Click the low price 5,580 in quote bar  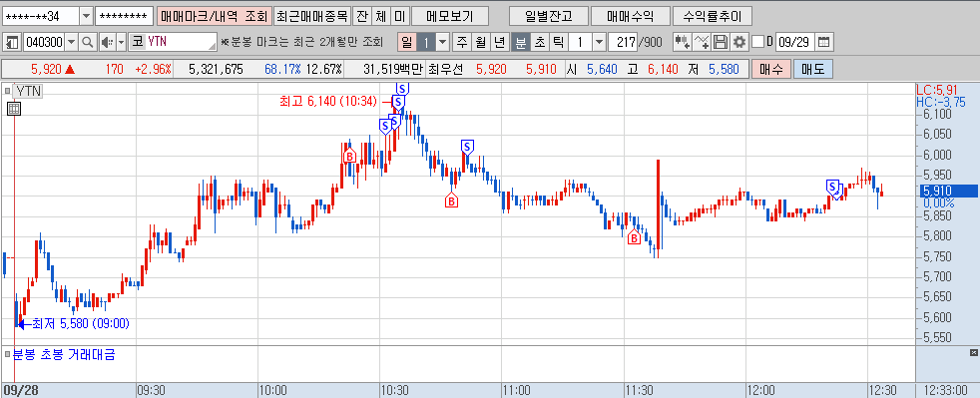point(724,69)
